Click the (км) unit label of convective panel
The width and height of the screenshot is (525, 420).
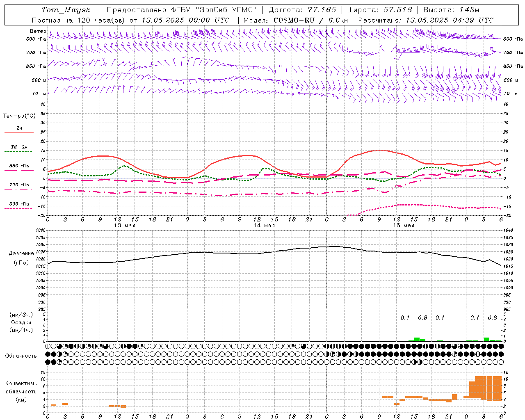coord(21,399)
